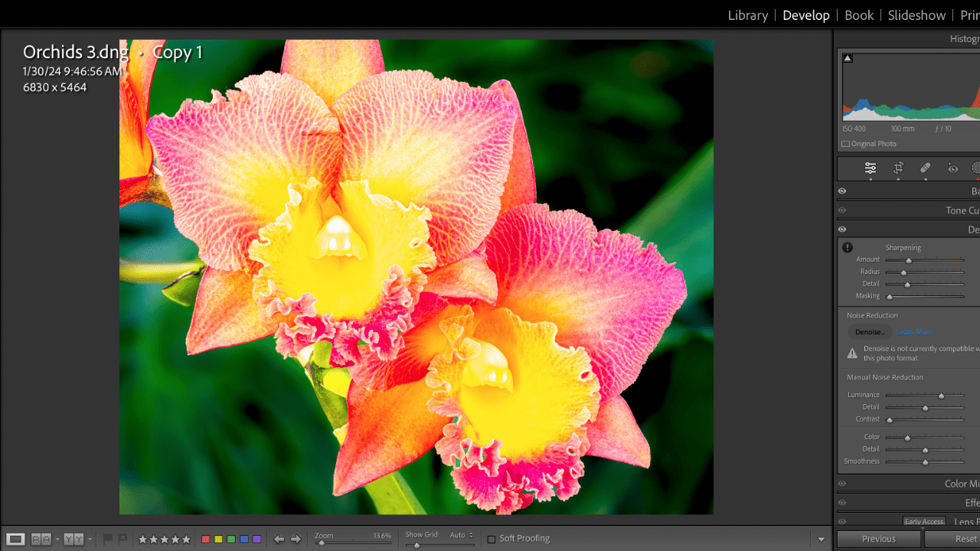Select the Crop overlay tool

tap(898, 168)
